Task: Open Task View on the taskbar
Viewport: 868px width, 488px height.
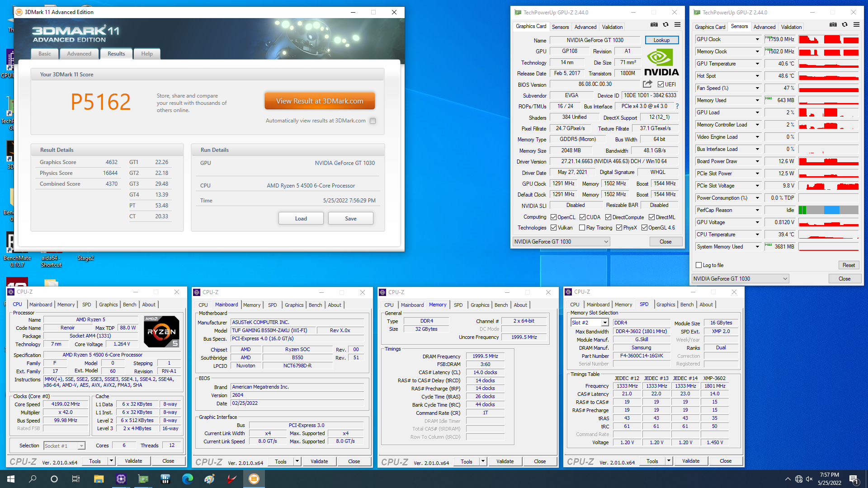Action: (76, 479)
